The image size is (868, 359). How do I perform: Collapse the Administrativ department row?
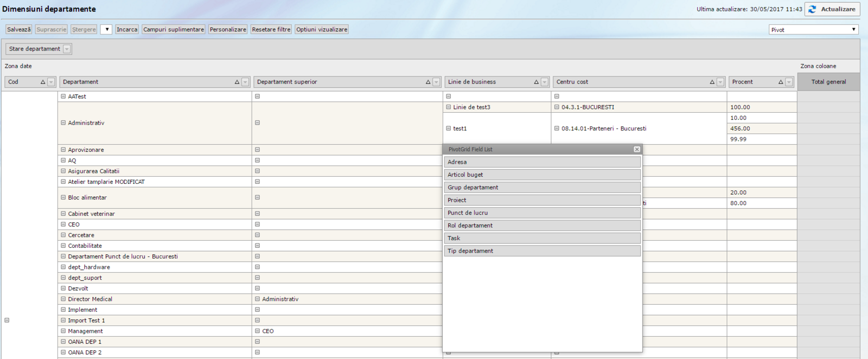pos(63,123)
